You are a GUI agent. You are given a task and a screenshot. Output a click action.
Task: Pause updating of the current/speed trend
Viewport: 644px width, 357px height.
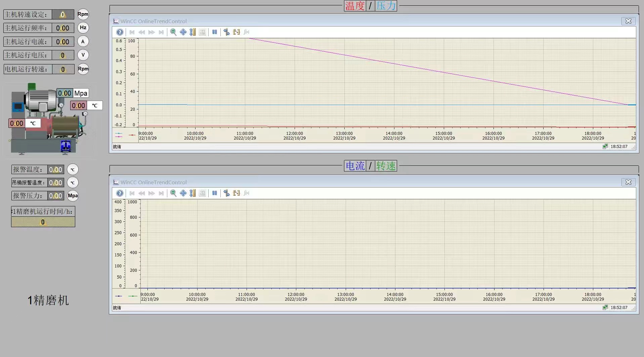click(215, 193)
